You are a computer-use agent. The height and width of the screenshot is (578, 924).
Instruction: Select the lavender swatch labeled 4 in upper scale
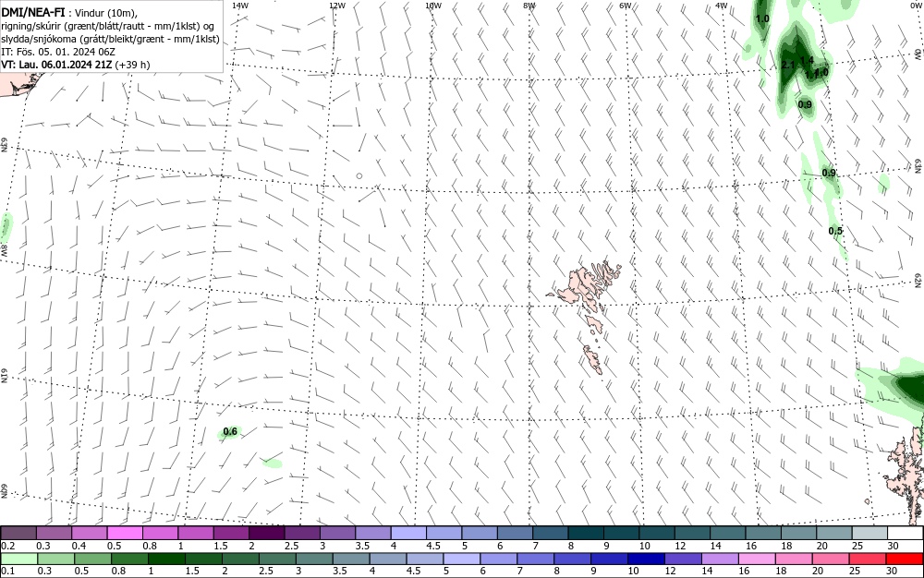tap(409, 534)
